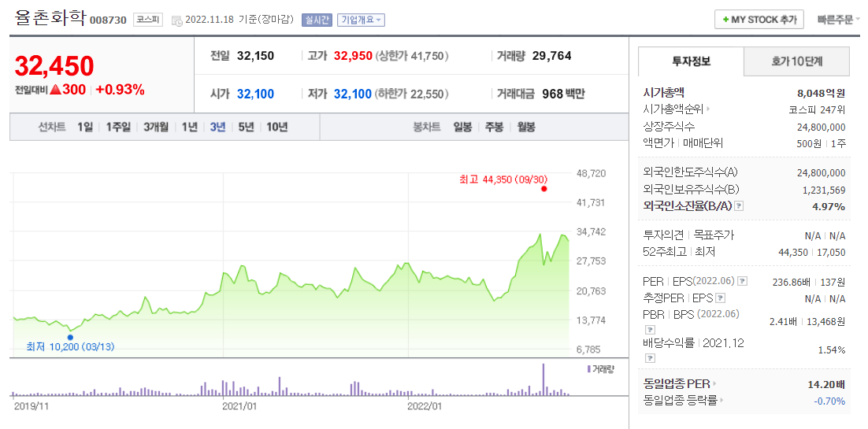Show the 주봉 candlestick chart

tap(494, 128)
